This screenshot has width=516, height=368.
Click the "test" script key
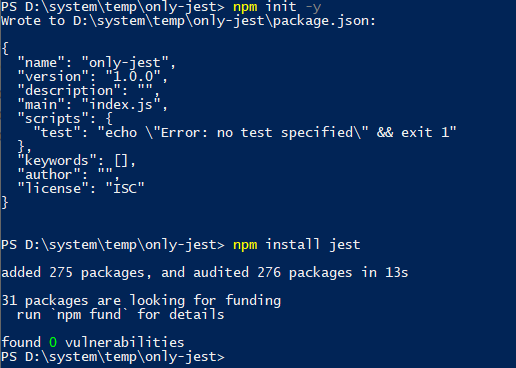tap(57, 133)
